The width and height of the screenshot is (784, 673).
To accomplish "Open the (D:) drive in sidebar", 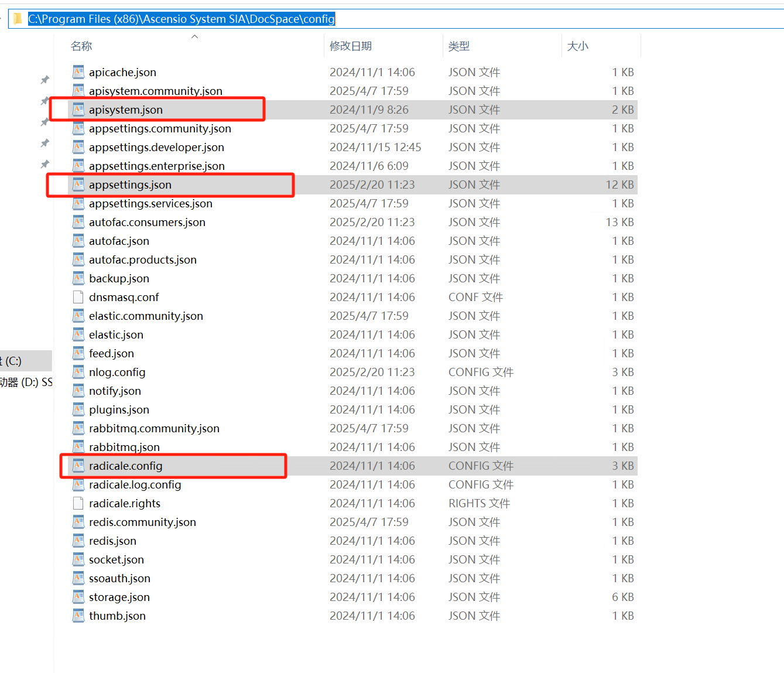I will [26, 382].
